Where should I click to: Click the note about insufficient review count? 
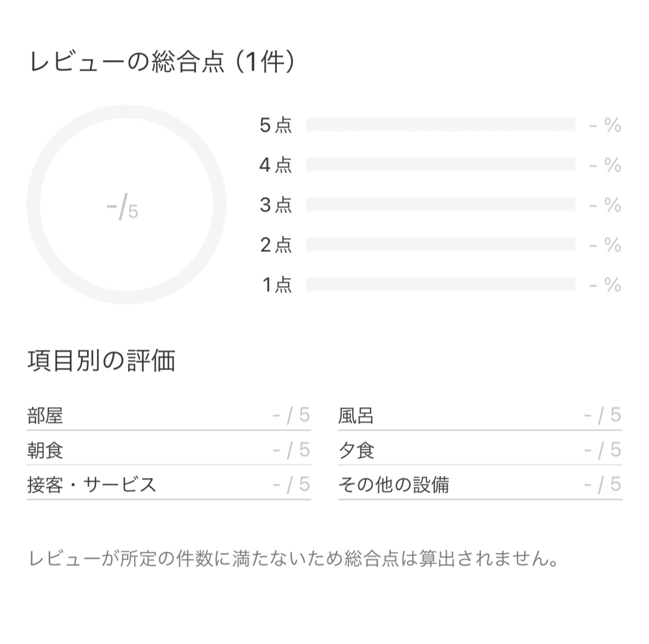(293, 559)
